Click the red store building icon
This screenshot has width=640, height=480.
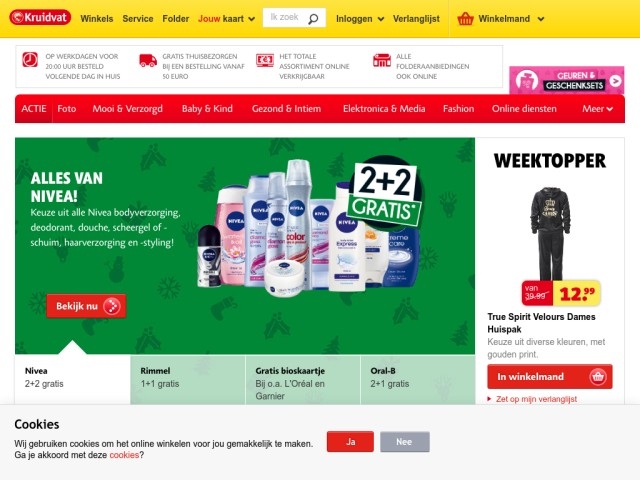click(382, 60)
